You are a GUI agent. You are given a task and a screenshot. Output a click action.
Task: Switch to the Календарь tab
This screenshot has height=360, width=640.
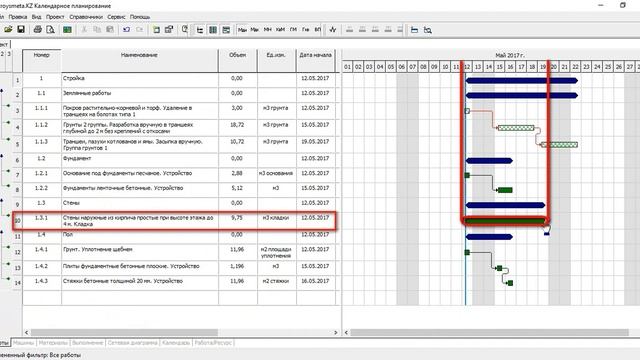pos(176,343)
